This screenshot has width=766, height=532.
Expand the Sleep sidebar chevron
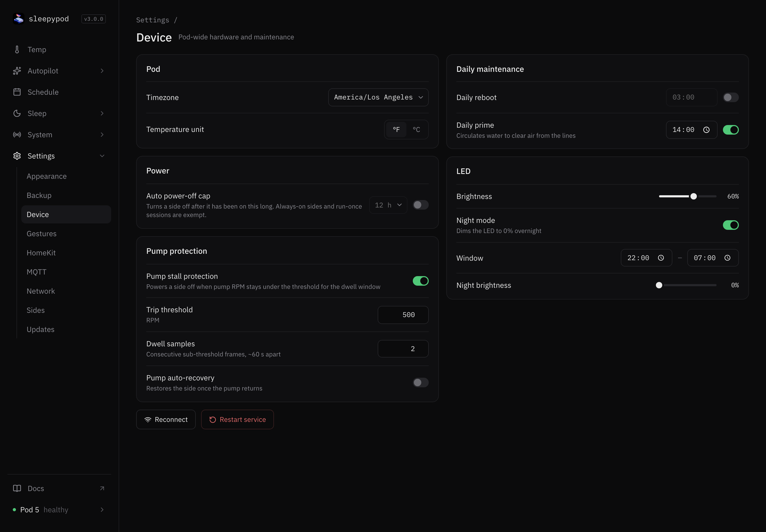click(x=102, y=113)
